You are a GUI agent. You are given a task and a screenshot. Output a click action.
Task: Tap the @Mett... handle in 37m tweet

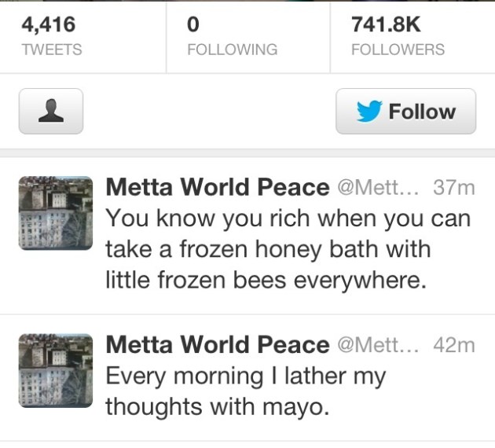[x=380, y=188]
